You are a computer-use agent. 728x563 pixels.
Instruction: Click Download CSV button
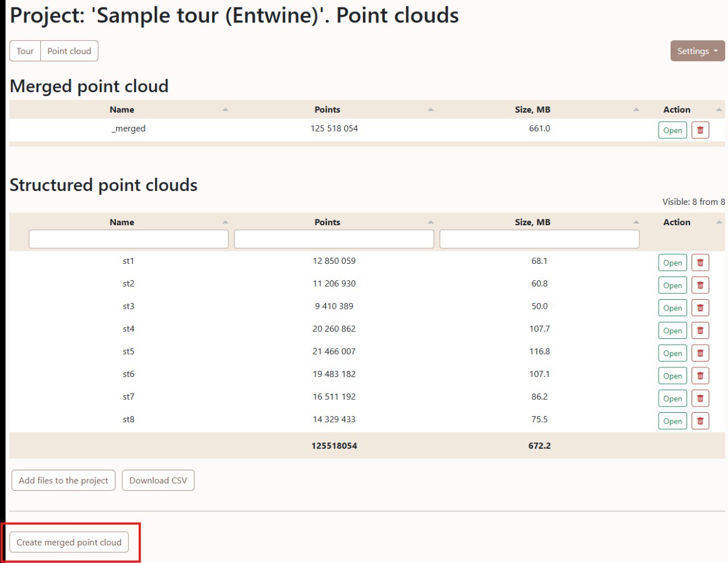pyautogui.click(x=158, y=481)
